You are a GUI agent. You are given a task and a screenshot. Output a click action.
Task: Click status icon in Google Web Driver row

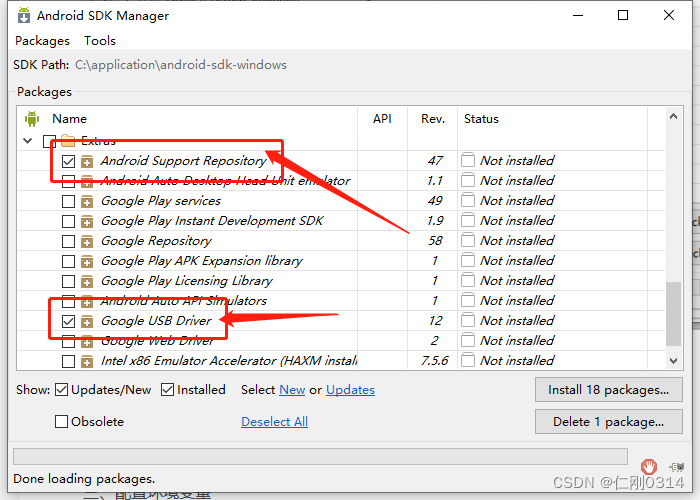(x=468, y=340)
